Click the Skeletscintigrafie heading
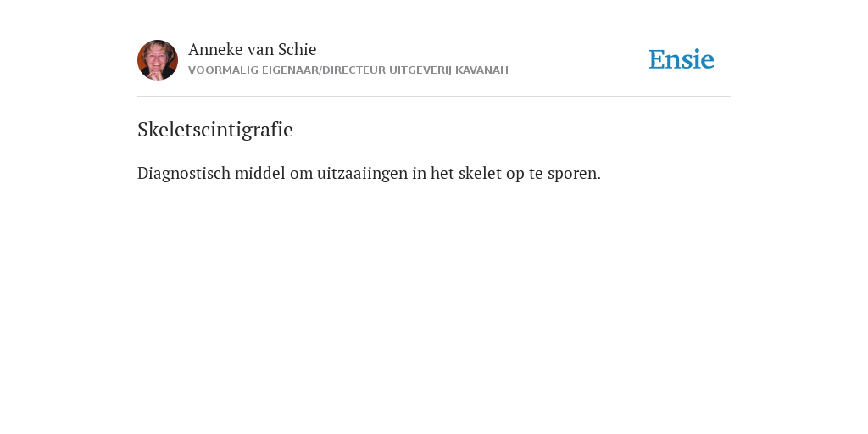 tap(214, 130)
